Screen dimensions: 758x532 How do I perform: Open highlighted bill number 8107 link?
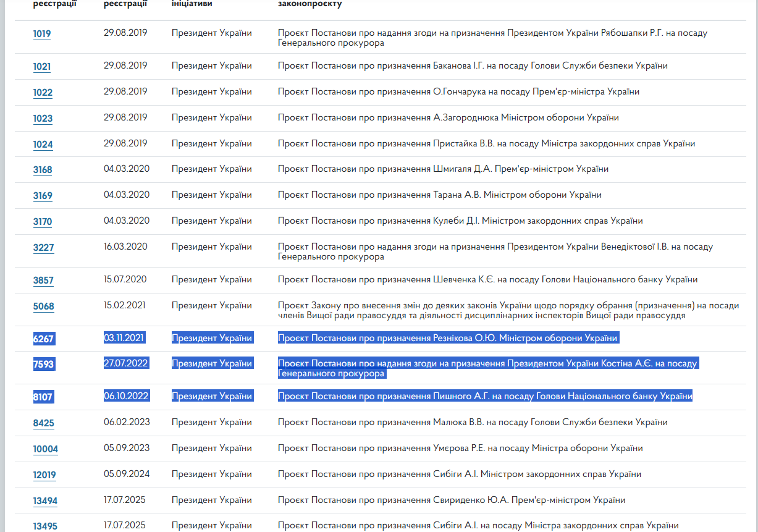pyautogui.click(x=43, y=397)
